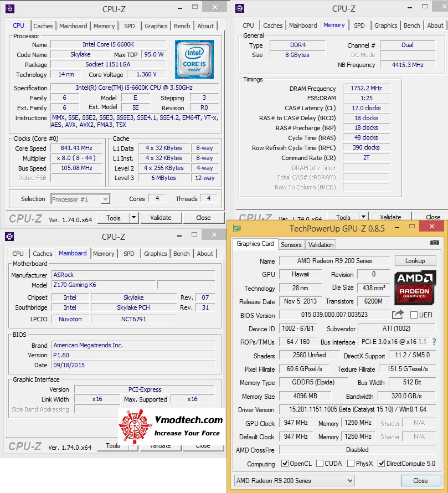Click the GPU-Z BIOS Version field
Image resolution: width=448 pixels, height=493 pixels.
click(x=334, y=315)
